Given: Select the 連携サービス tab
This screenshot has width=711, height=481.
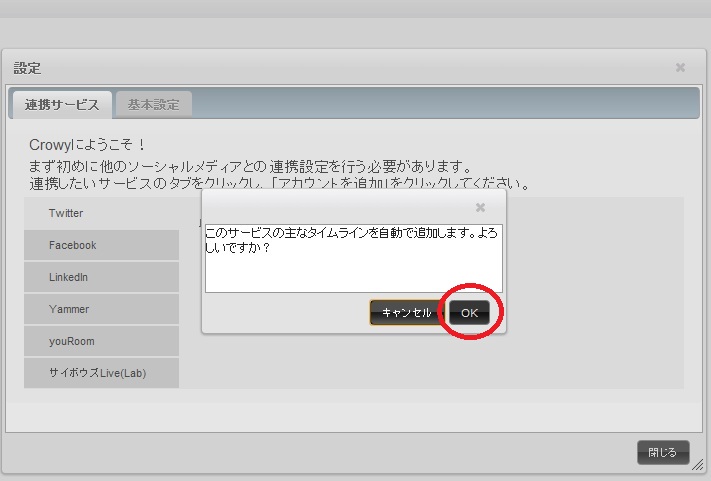Looking at the screenshot, I should 62,104.
